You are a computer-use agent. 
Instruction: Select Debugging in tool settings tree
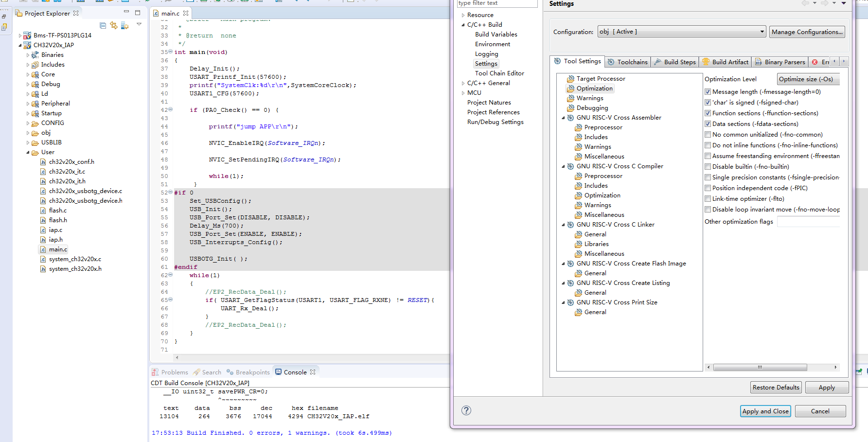coord(592,108)
